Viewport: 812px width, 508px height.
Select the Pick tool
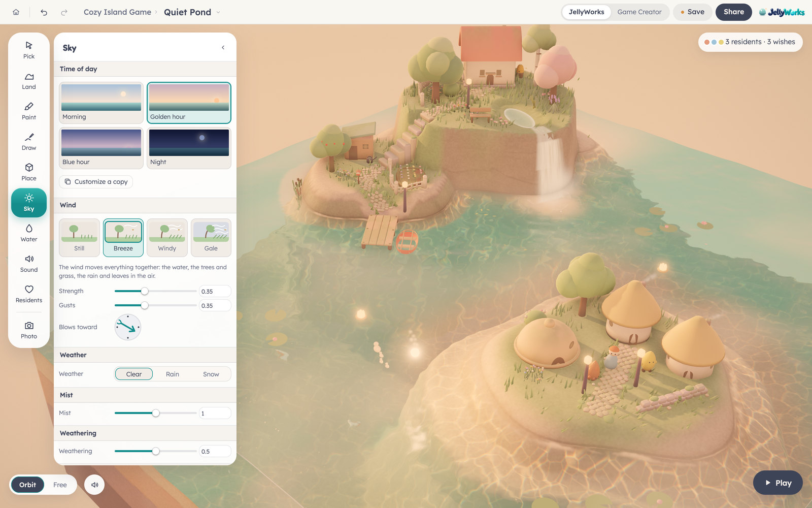tap(29, 50)
